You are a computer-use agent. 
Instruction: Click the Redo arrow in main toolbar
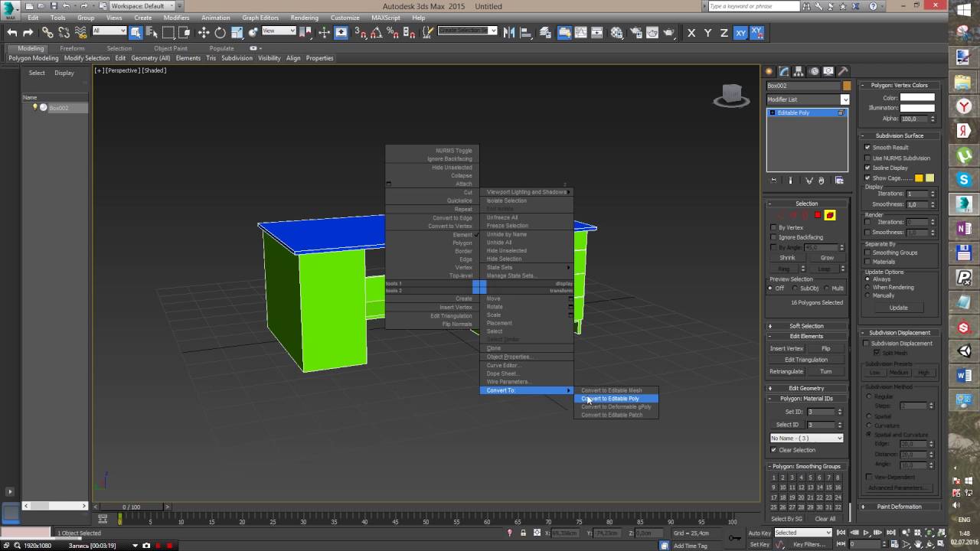28,32
